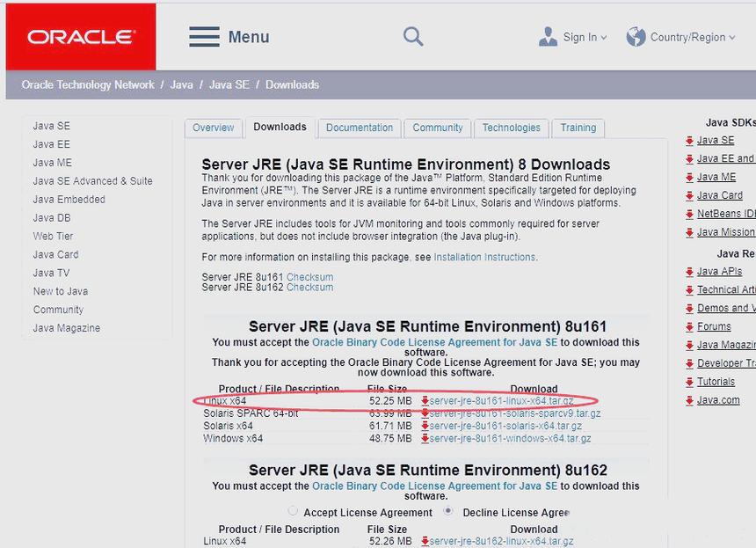This screenshot has height=548, width=756.
Task: Click red arrow icon next to Java SE SDK link
Action: [x=689, y=141]
